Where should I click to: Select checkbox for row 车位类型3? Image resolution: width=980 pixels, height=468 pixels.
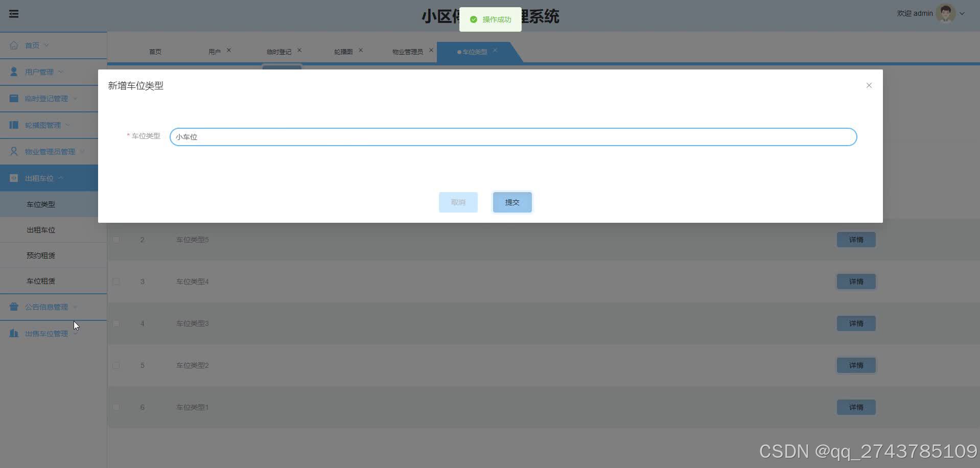[116, 323]
